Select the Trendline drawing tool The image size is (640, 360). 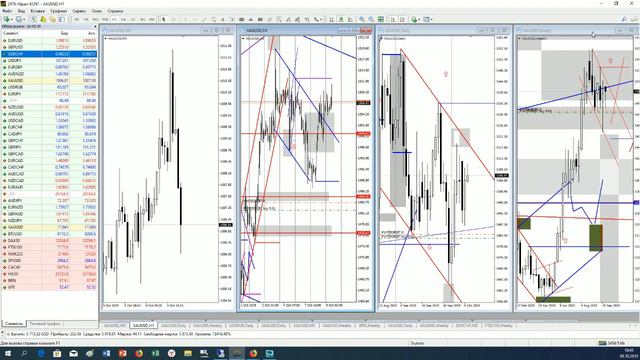pos(204,19)
